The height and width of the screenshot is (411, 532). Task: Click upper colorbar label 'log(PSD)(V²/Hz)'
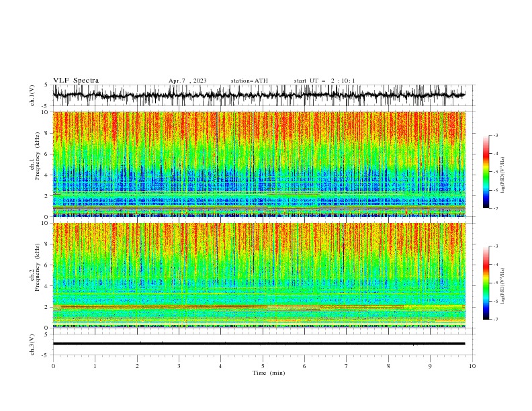click(x=503, y=175)
